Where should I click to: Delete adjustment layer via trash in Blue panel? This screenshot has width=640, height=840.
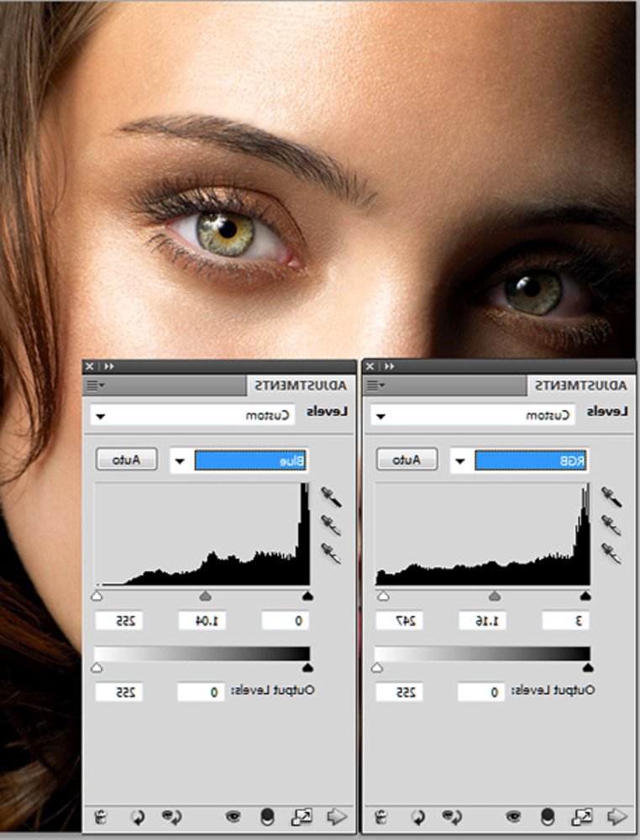[x=100, y=817]
